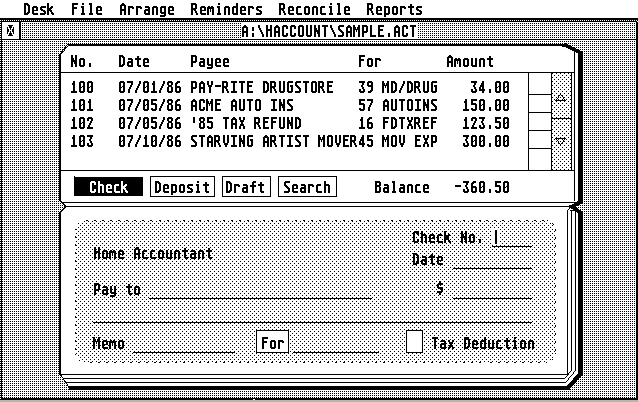638x402 pixels.
Task: Click check number 101
Action: click(x=82, y=105)
